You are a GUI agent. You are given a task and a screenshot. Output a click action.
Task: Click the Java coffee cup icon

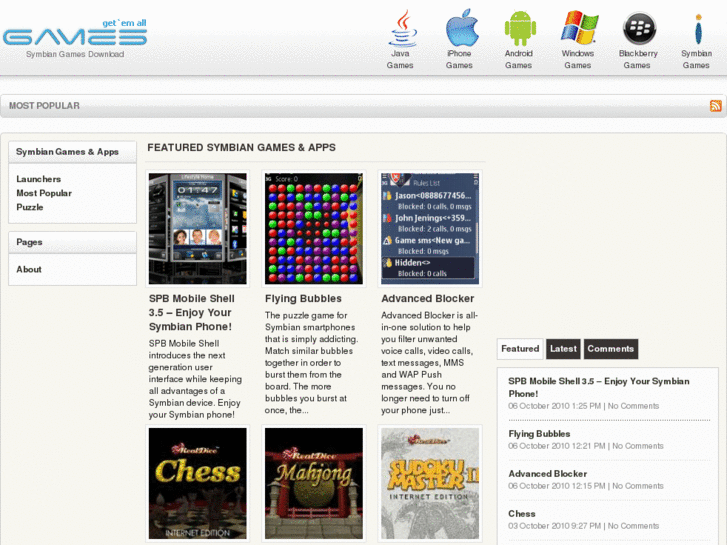(402, 28)
